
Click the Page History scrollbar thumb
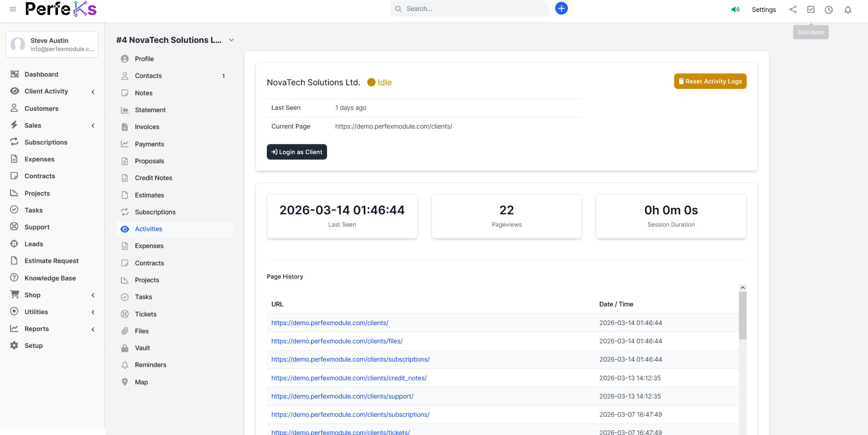pos(742,316)
